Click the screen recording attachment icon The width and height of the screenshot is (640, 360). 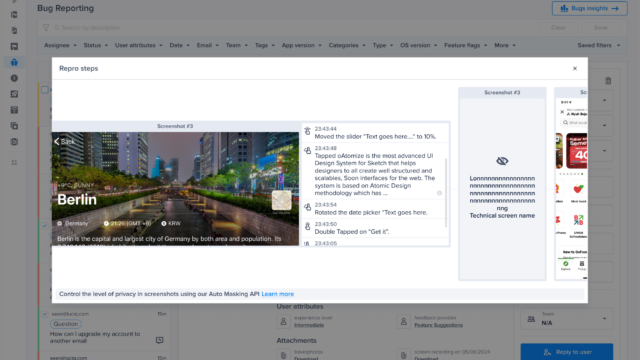click(x=403, y=355)
